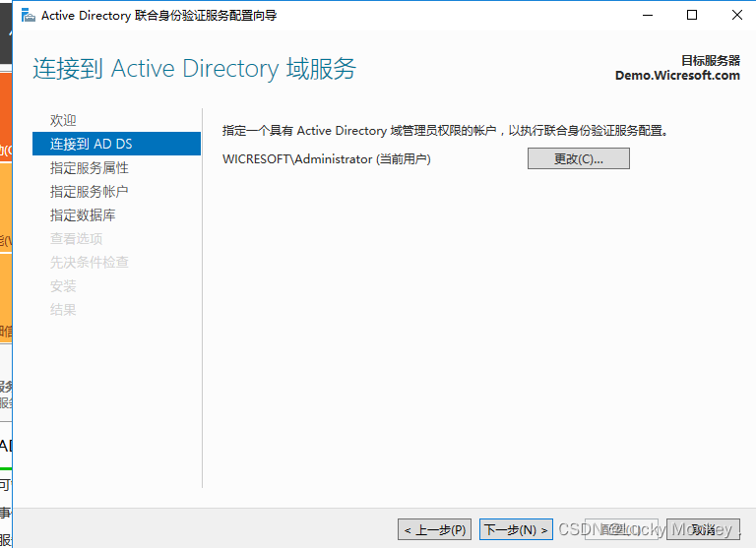Screen dimensions: 756x548
Task: Click WICRESOFT\Administrator current user text
Action: pos(327,159)
